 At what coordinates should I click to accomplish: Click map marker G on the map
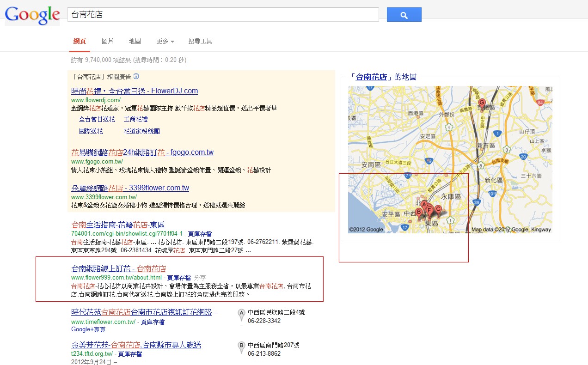(x=482, y=103)
